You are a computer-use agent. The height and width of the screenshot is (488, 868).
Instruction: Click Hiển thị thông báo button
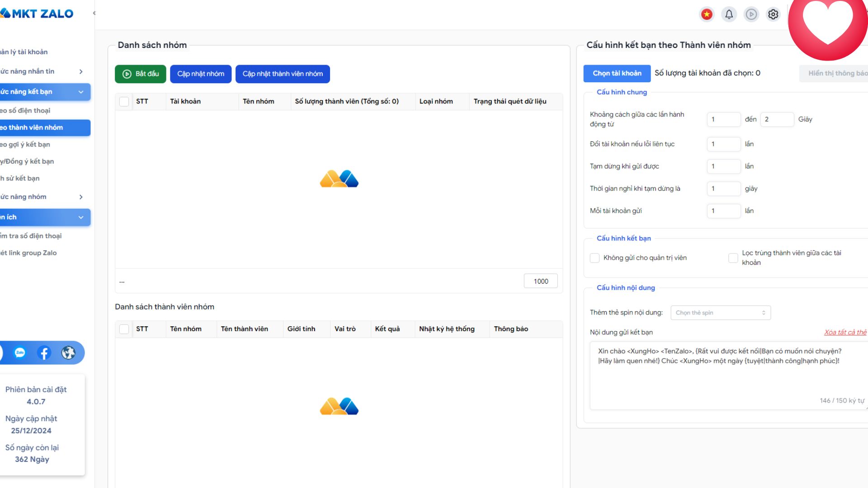click(834, 74)
